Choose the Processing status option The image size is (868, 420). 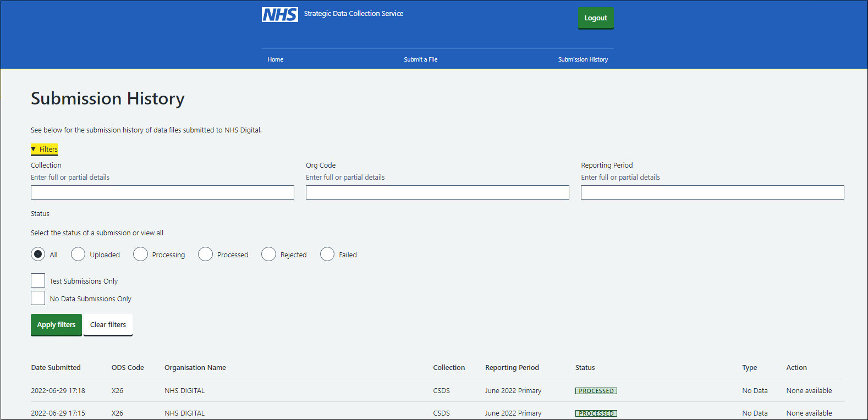tap(140, 254)
